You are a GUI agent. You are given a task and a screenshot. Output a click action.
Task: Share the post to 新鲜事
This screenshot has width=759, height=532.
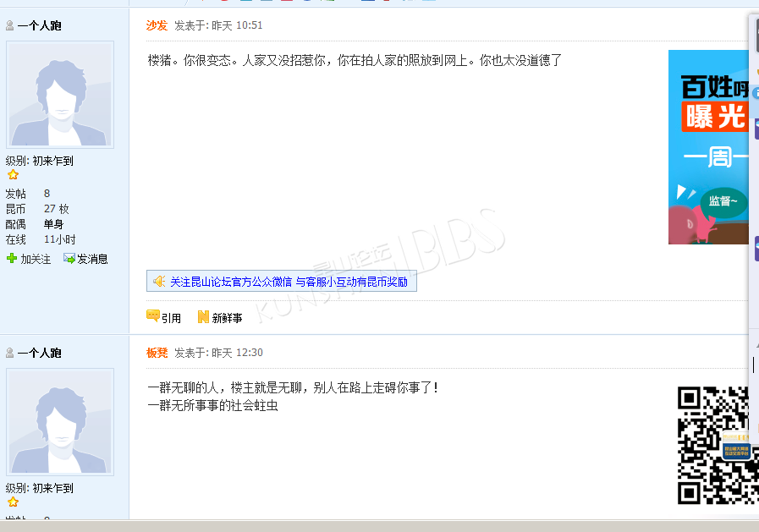click(x=227, y=318)
